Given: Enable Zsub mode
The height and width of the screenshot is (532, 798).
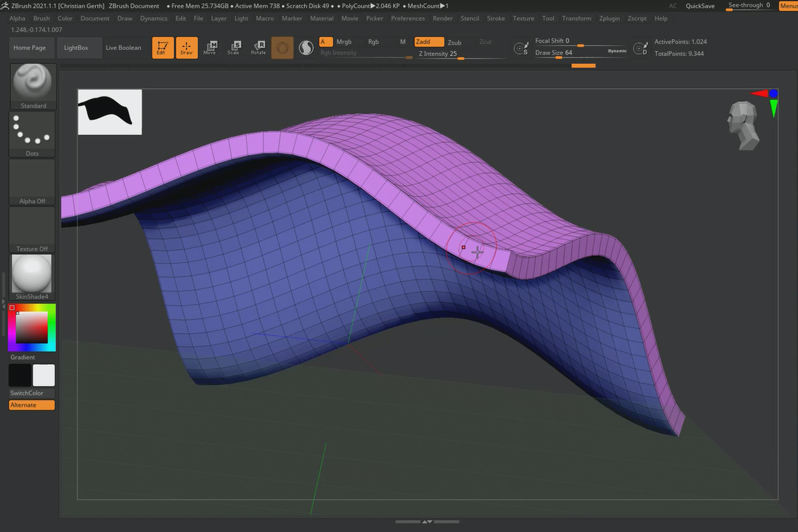Looking at the screenshot, I should point(455,42).
